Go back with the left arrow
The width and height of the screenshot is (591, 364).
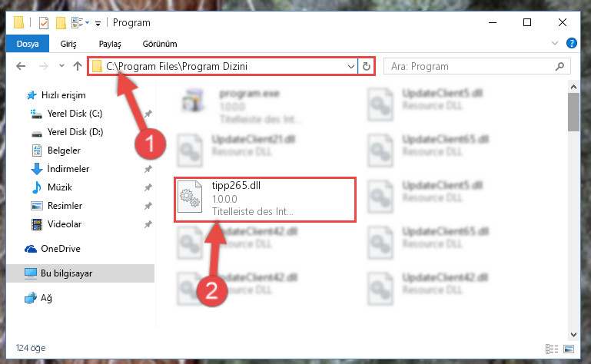pyautogui.click(x=21, y=66)
